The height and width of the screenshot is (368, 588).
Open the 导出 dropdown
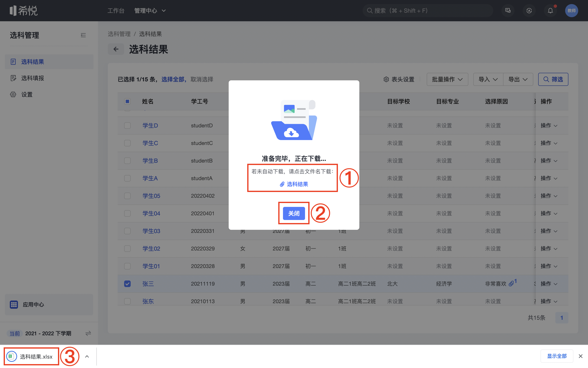coord(518,79)
